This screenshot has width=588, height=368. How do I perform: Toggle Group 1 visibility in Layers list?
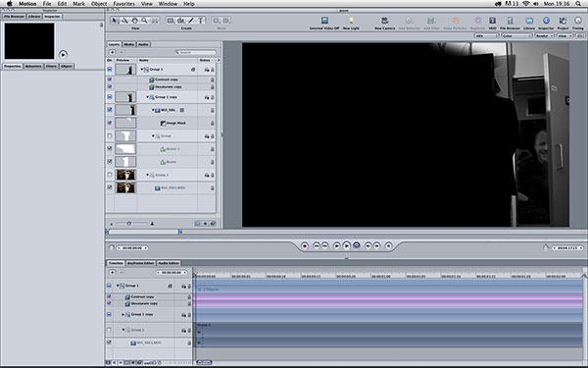[x=110, y=70]
